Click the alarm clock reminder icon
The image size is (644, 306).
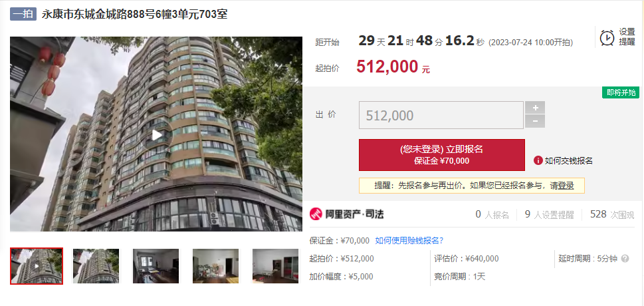tap(607, 37)
